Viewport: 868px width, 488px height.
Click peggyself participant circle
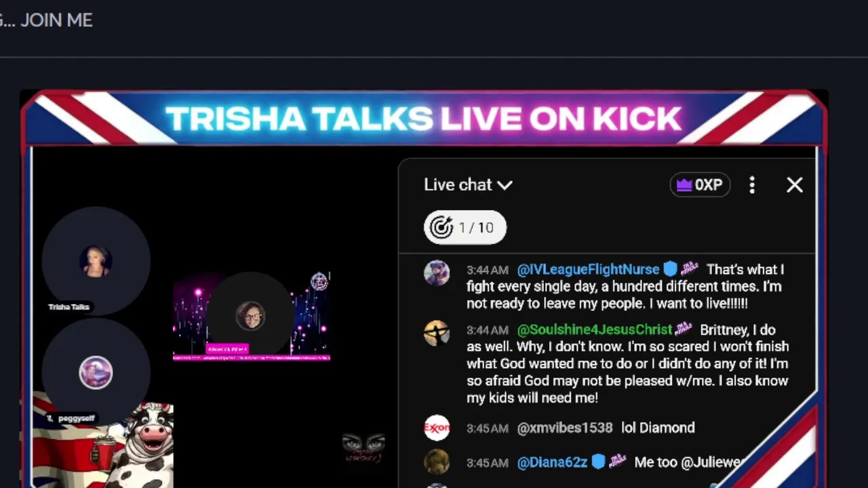96,373
